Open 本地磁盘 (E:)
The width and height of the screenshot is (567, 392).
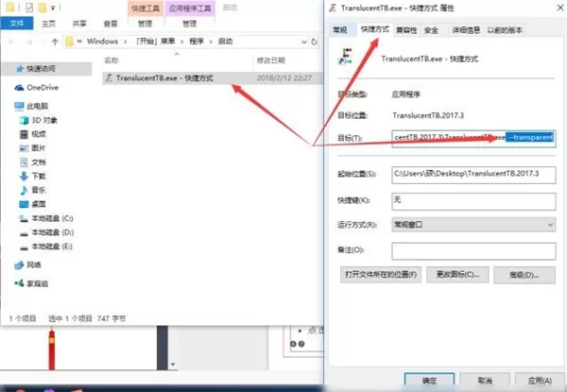coord(52,247)
